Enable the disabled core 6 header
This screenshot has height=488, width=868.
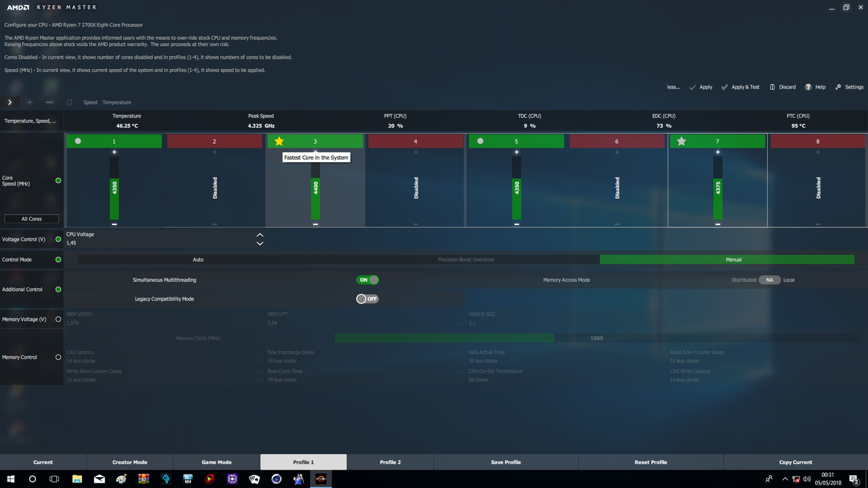(x=616, y=141)
